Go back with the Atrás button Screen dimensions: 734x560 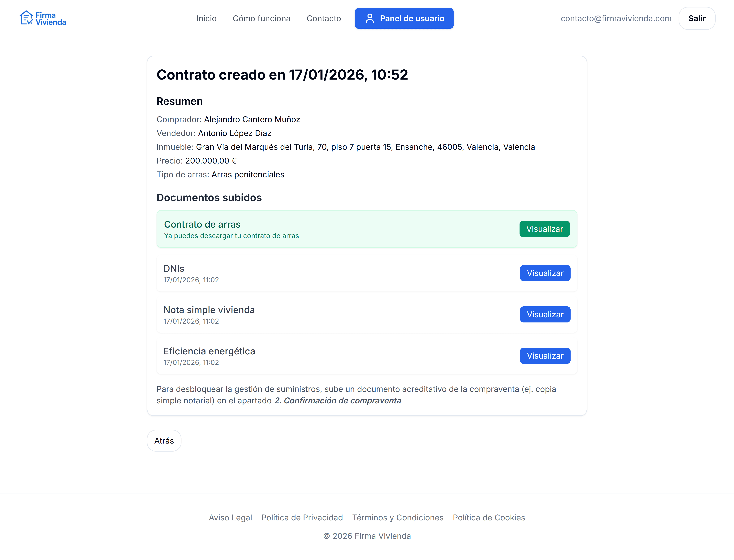point(164,441)
